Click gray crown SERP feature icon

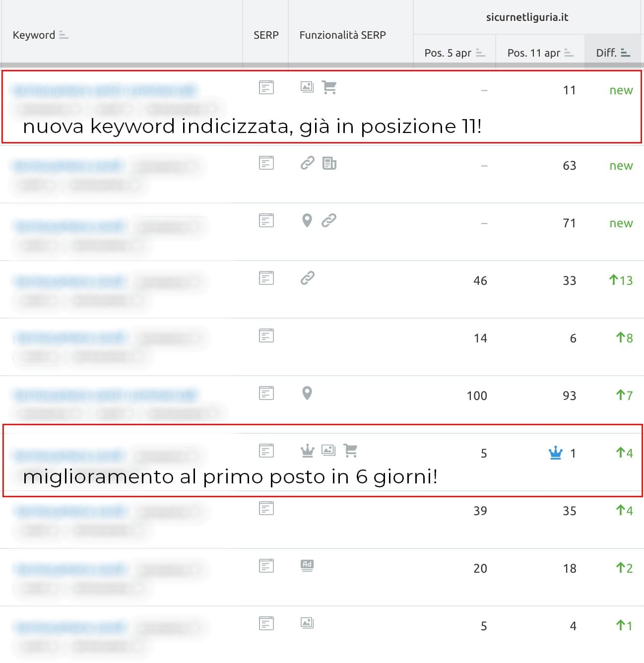click(308, 451)
